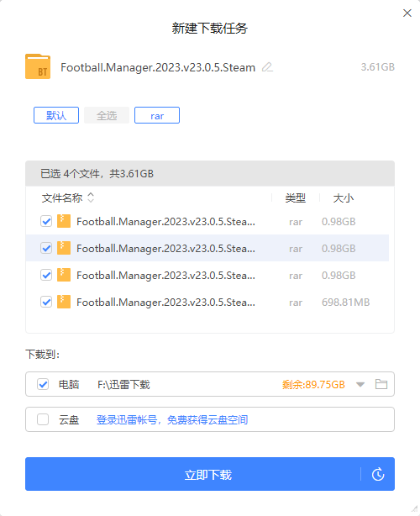420x516 pixels.
Task: Toggle file name sort arrows
Action: click(x=91, y=197)
